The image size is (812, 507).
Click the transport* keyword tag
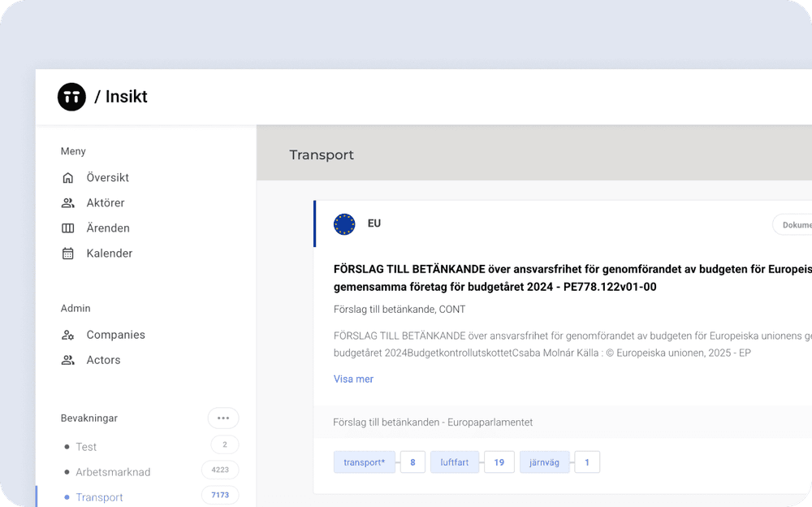coord(364,463)
